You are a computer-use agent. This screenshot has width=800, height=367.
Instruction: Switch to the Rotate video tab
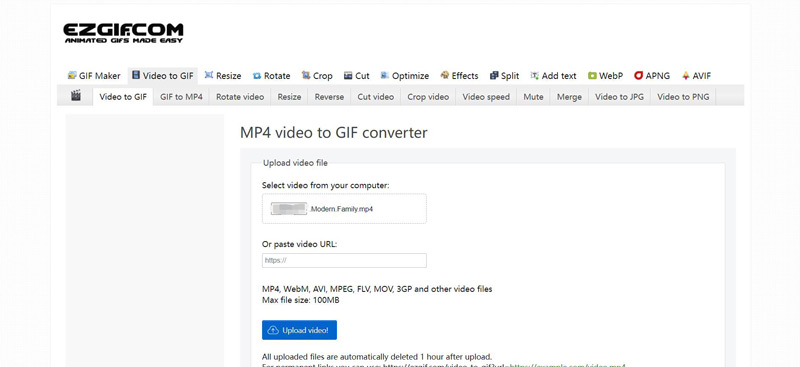point(240,96)
